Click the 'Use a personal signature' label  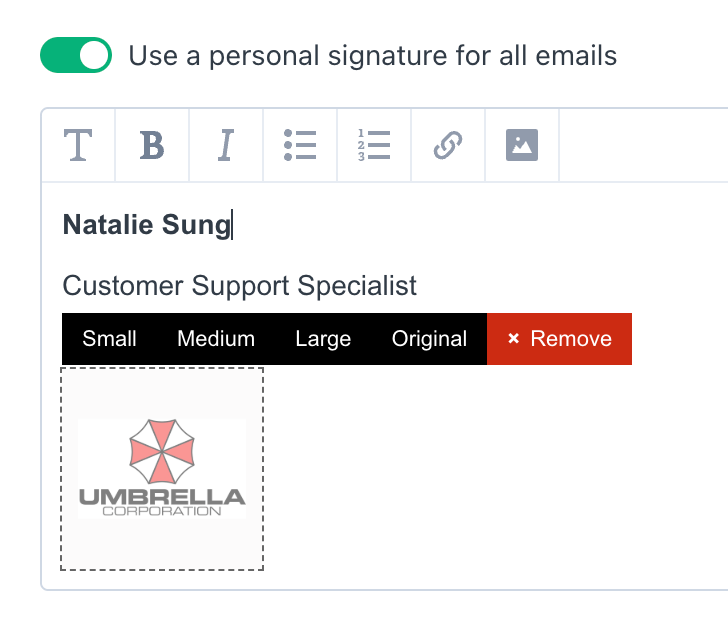pyautogui.click(x=372, y=56)
